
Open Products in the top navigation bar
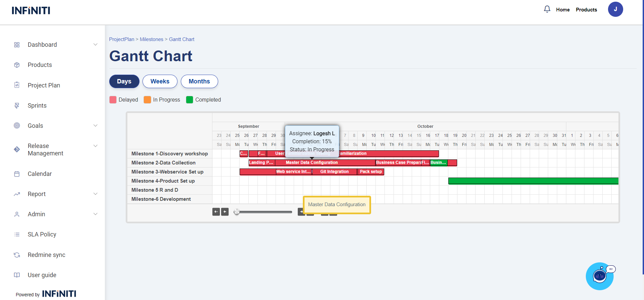[586, 10]
